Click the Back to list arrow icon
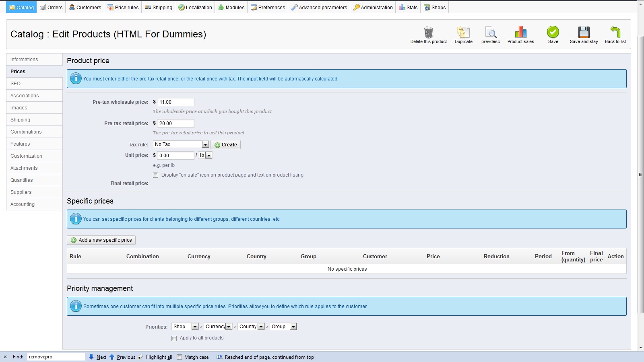The width and height of the screenshot is (644, 362). click(615, 32)
